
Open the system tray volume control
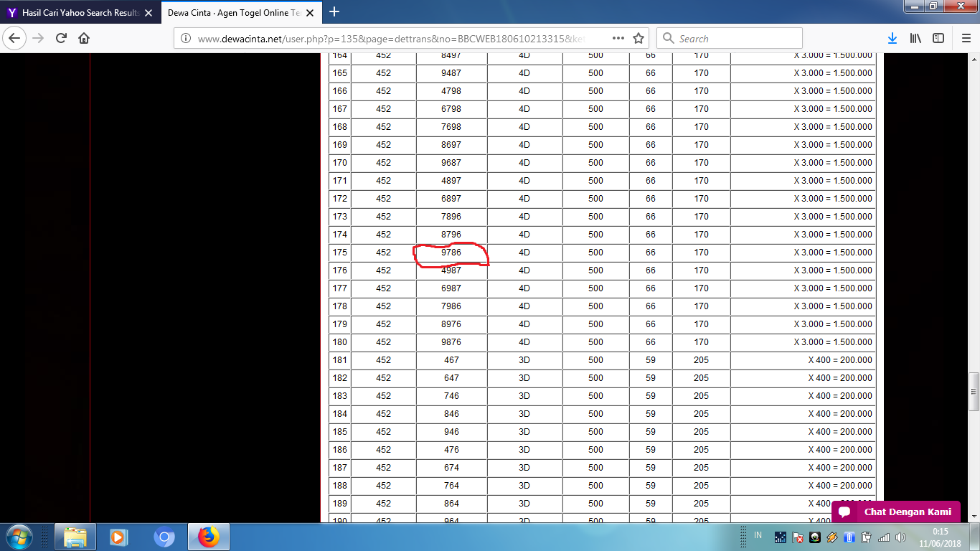pos(900,537)
